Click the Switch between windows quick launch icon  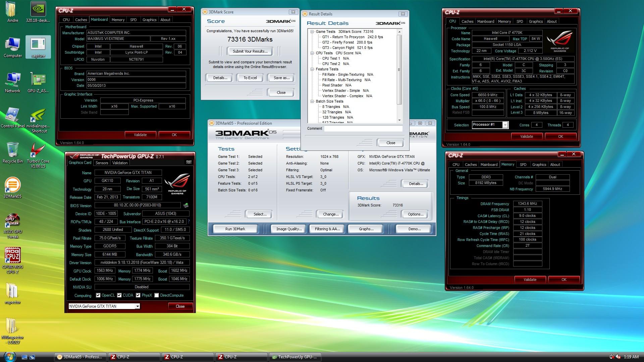pos(32,357)
